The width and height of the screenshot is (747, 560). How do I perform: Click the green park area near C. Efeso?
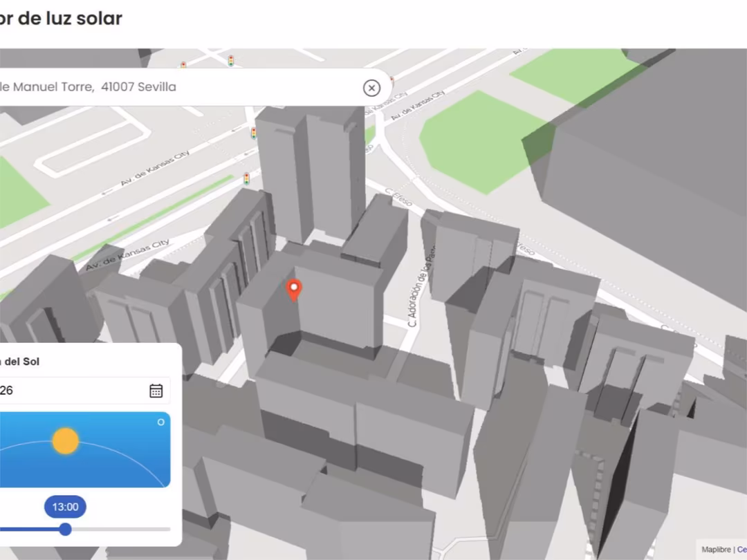pos(477,138)
